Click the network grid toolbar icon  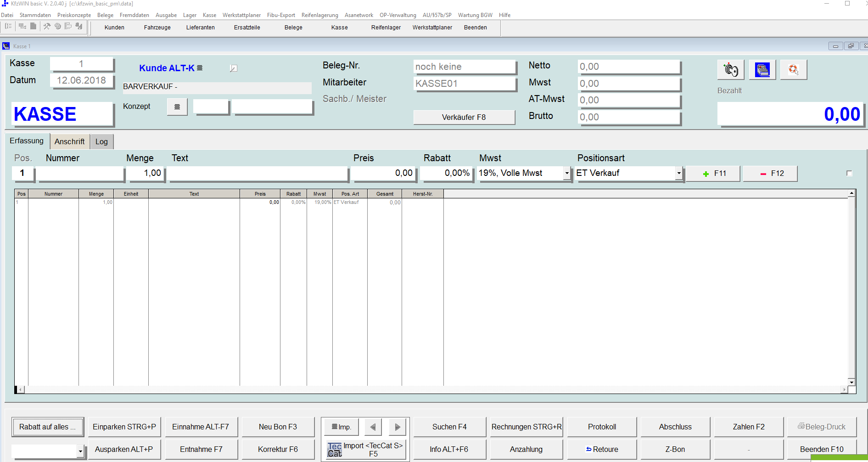point(22,27)
